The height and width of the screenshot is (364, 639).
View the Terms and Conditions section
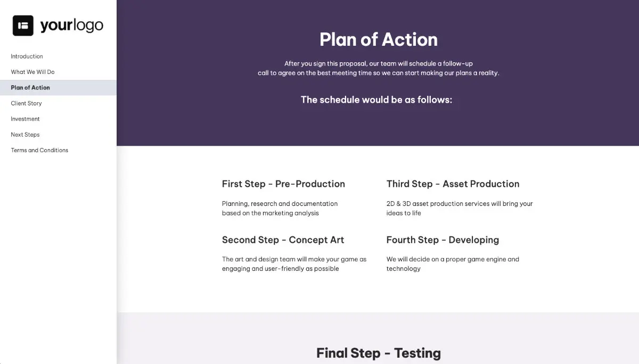coord(39,150)
